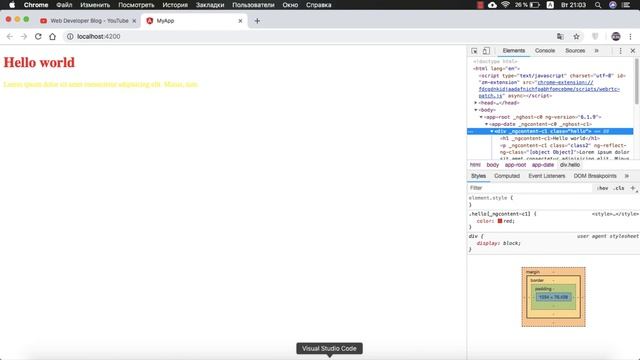Open the Файл menu
Viewport: 640px width, 360px height.
tap(64, 5)
